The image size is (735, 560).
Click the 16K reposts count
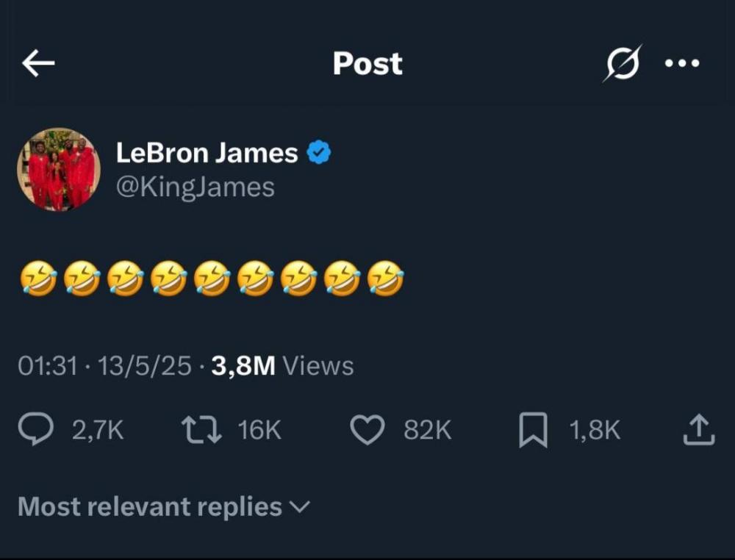coord(259,431)
